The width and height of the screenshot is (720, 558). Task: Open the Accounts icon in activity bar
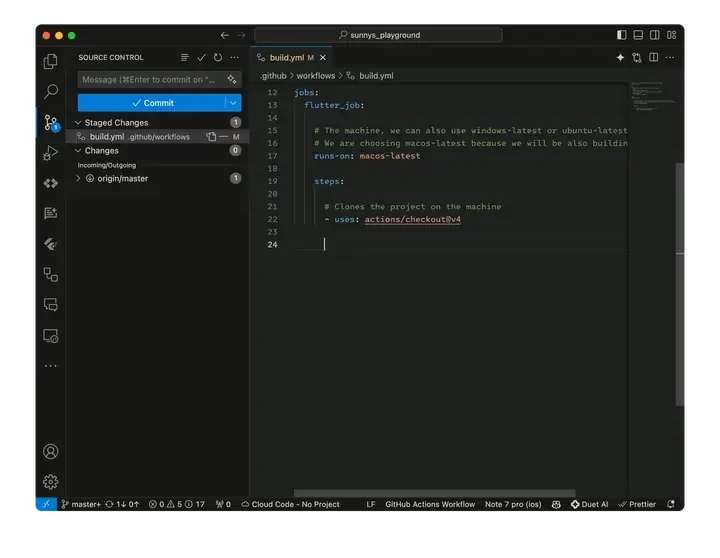tap(51, 451)
